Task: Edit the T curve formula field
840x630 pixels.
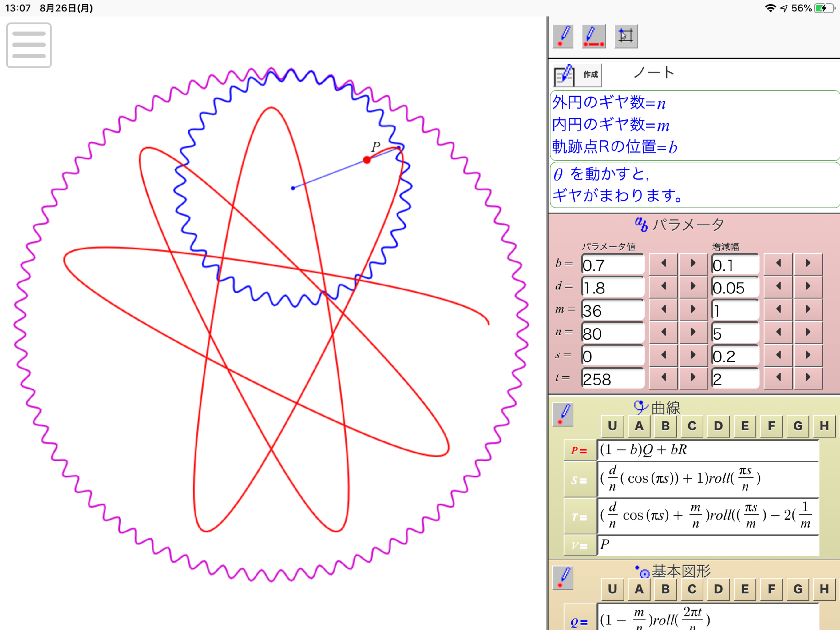Action: pyautogui.click(x=708, y=517)
